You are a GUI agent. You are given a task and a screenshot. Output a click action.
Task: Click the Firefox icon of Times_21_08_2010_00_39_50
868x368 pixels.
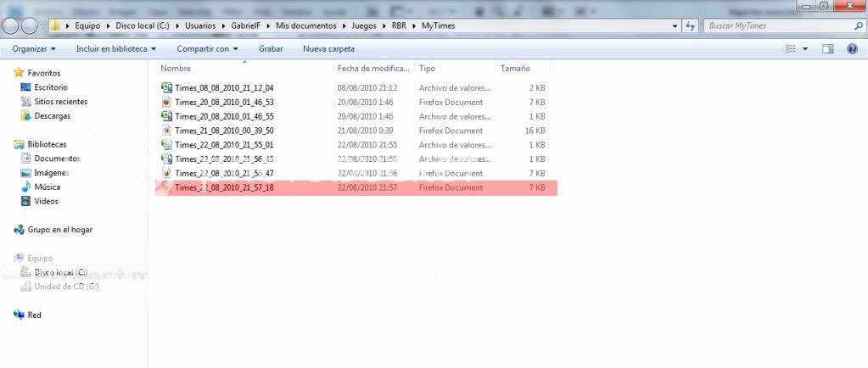coord(166,131)
